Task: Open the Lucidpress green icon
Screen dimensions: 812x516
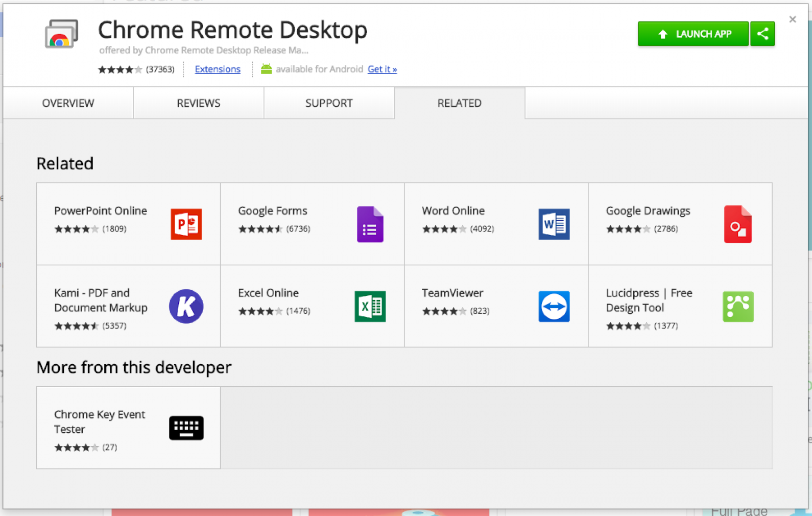Action: [x=738, y=306]
